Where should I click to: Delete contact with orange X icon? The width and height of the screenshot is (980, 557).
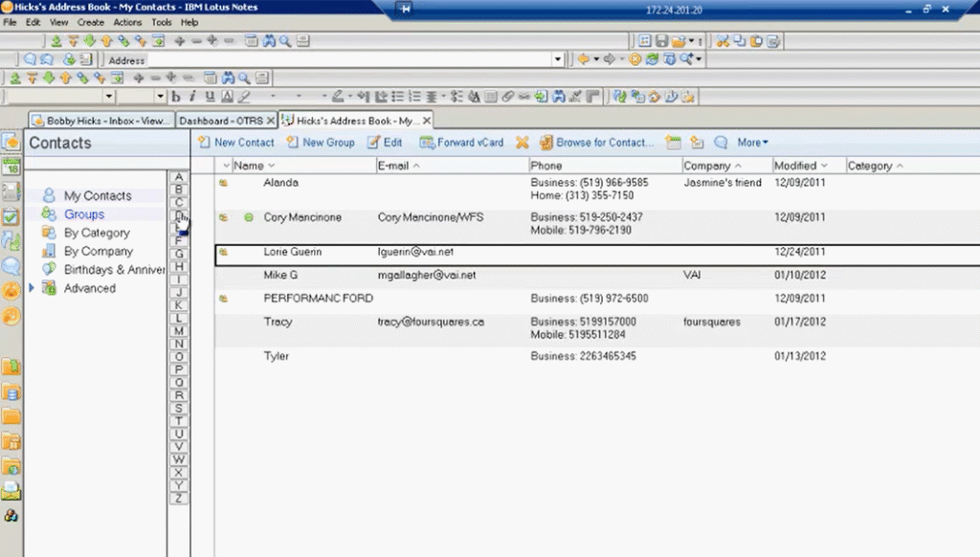522,143
